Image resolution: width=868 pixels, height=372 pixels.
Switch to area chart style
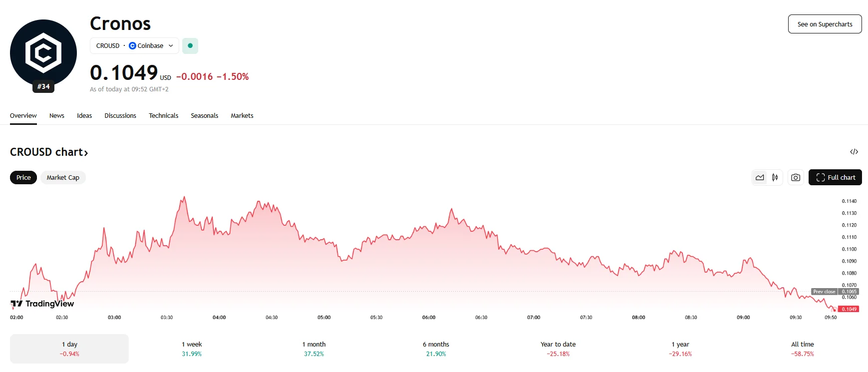coord(760,178)
